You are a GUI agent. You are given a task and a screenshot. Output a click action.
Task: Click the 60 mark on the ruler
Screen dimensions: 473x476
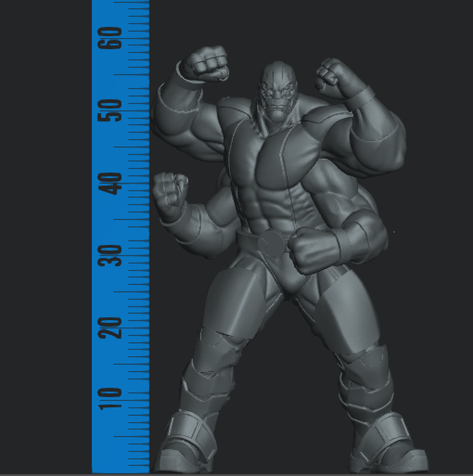(109, 38)
